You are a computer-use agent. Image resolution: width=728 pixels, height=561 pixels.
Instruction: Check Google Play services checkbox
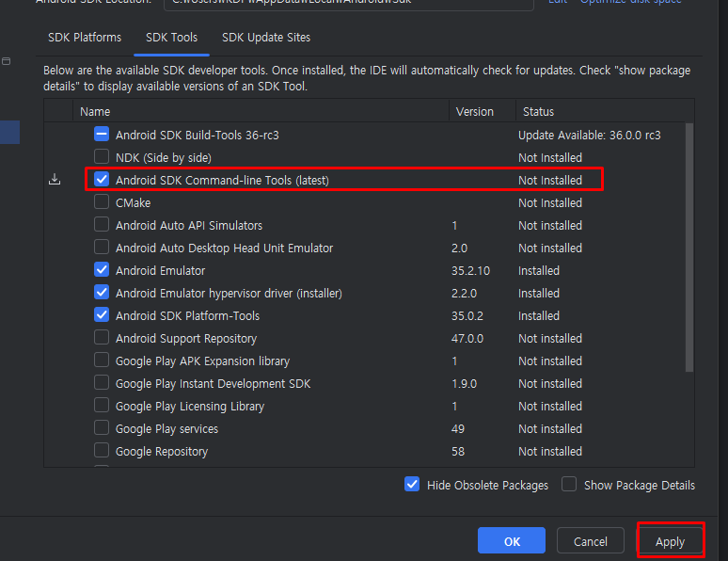[x=102, y=427]
